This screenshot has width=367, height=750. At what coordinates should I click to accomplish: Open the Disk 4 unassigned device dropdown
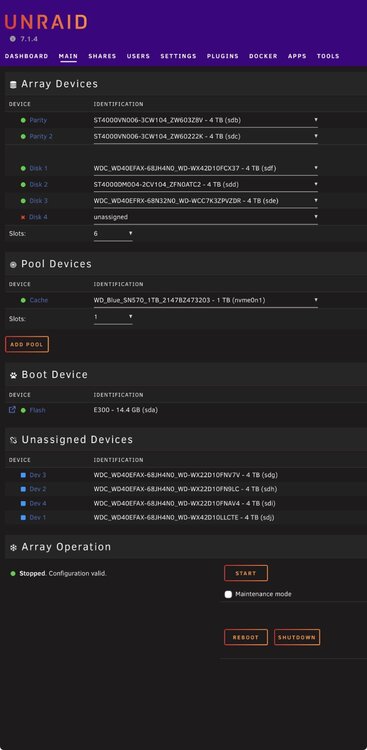(x=206, y=217)
